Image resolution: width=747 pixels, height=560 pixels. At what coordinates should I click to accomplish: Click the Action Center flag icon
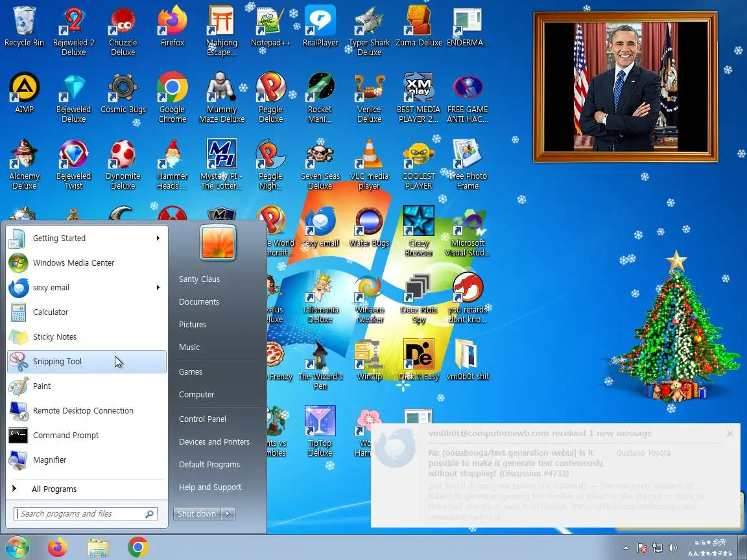[642, 548]
